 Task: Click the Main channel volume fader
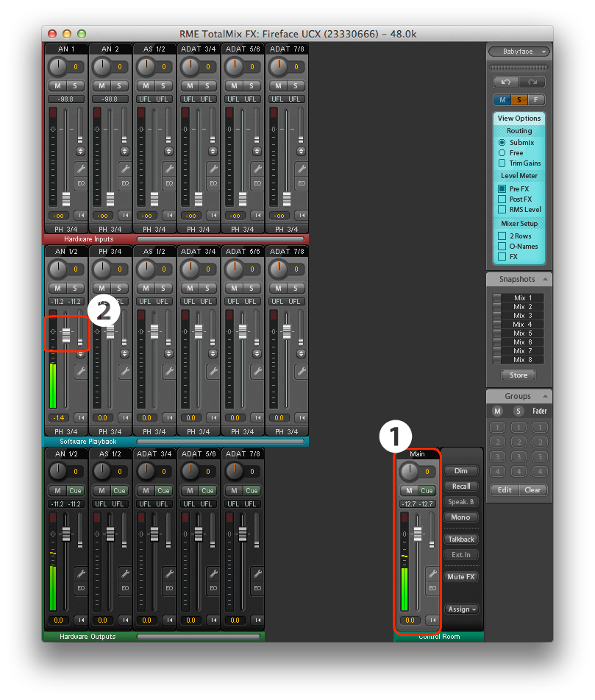(x=417, y=535)
